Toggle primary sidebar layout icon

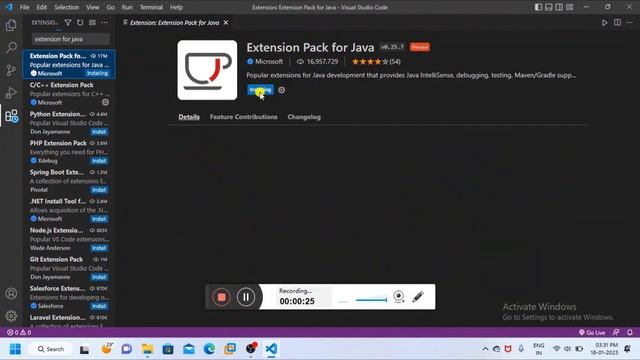click(538, 7)
